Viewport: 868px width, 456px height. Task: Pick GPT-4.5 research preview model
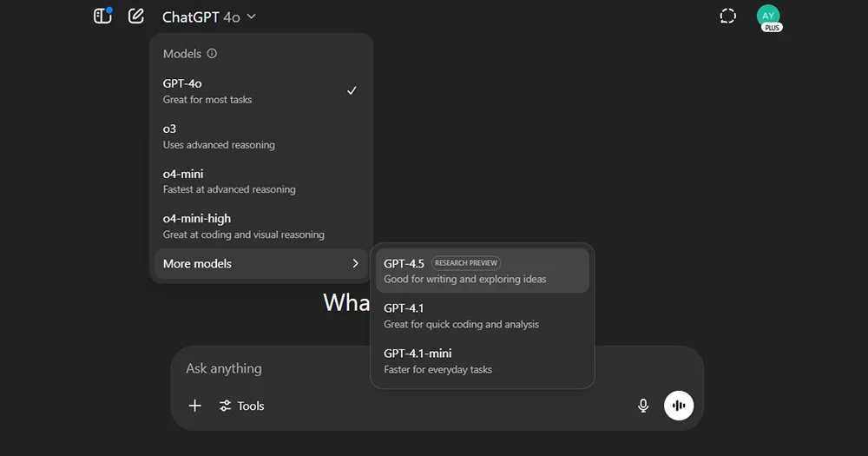coord(482,270)
